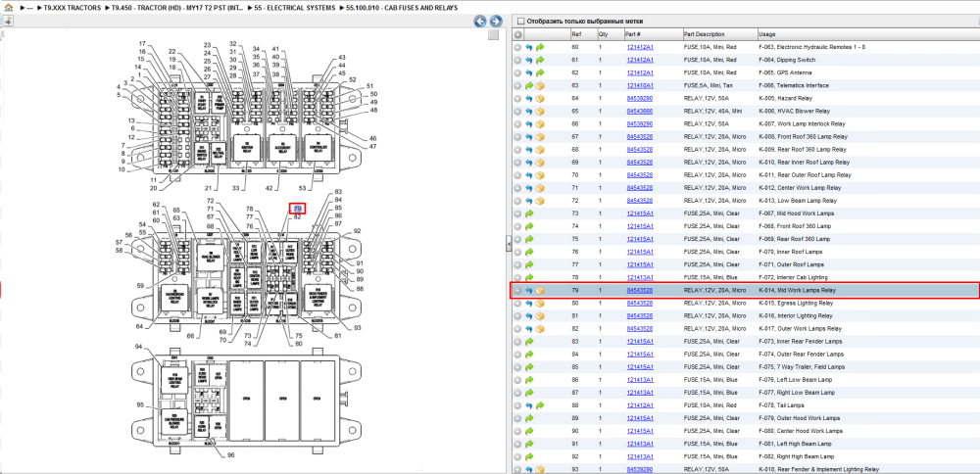980x474 pixels.
Task: Open part link 121412A1 on Ref 88 row
Action: (640, 405)
